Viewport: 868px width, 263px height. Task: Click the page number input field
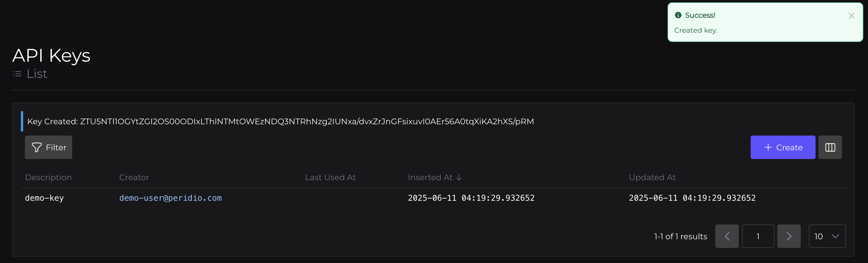(x=758, y=236)
